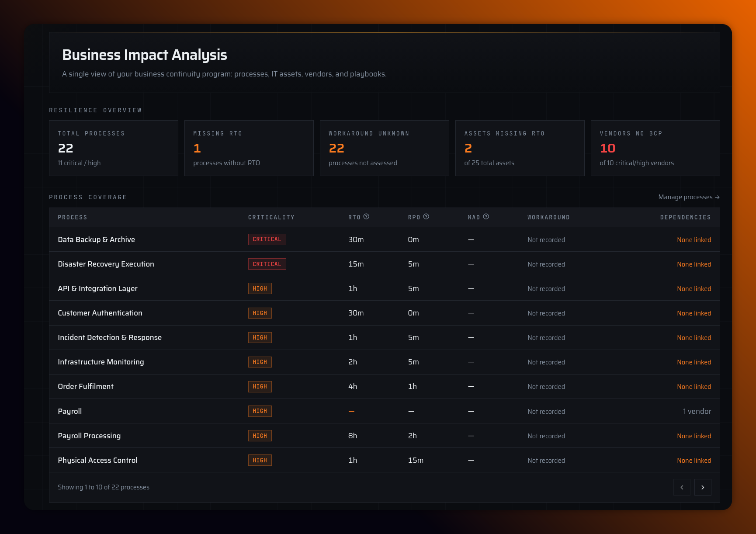Click the Criticality column header
The width and height of the screenshot is (756, 534).
point(271,217)
